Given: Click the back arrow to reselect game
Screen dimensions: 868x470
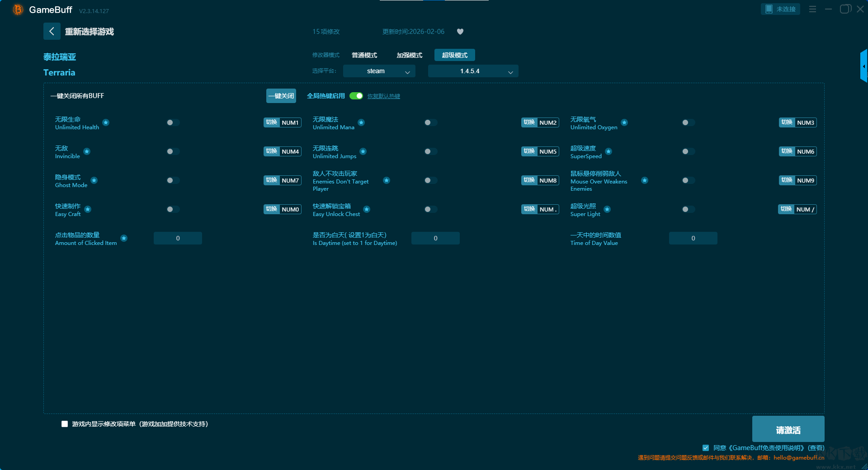Looking at the screenshot, I should (52, 31).
